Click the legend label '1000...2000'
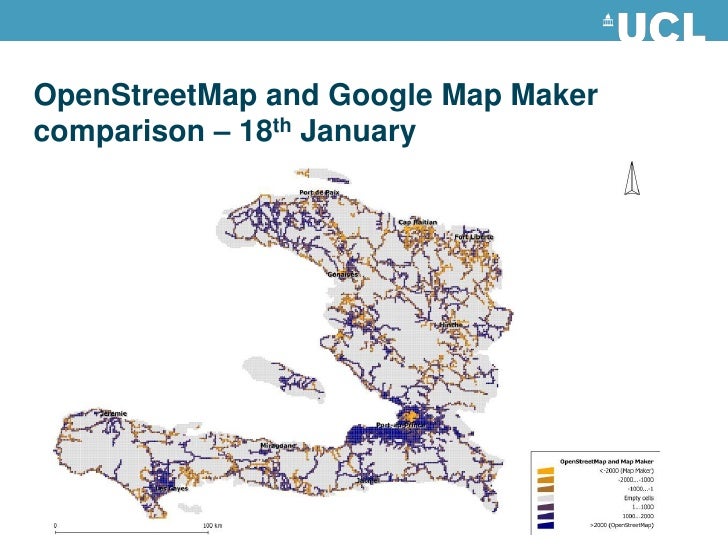 (638, 516)
